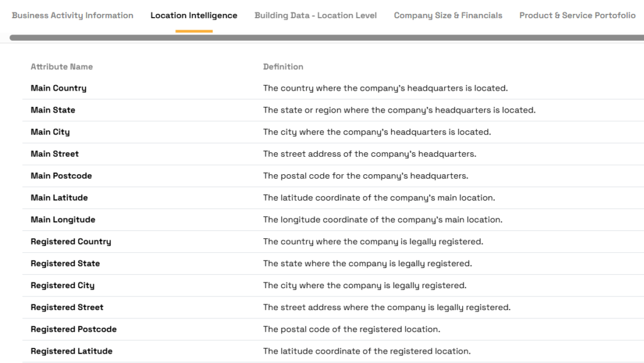The height and width of the screenshot is (363, 644).
Task: Select the Main Longitude attribute
Action: (x=63, y=220)
